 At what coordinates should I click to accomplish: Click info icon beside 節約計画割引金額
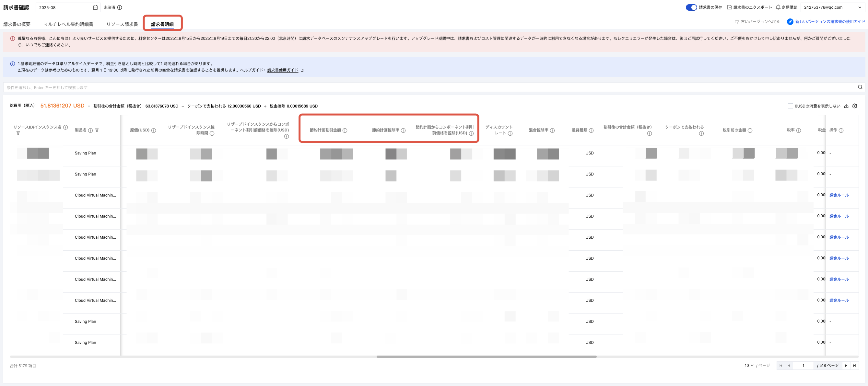345,131
